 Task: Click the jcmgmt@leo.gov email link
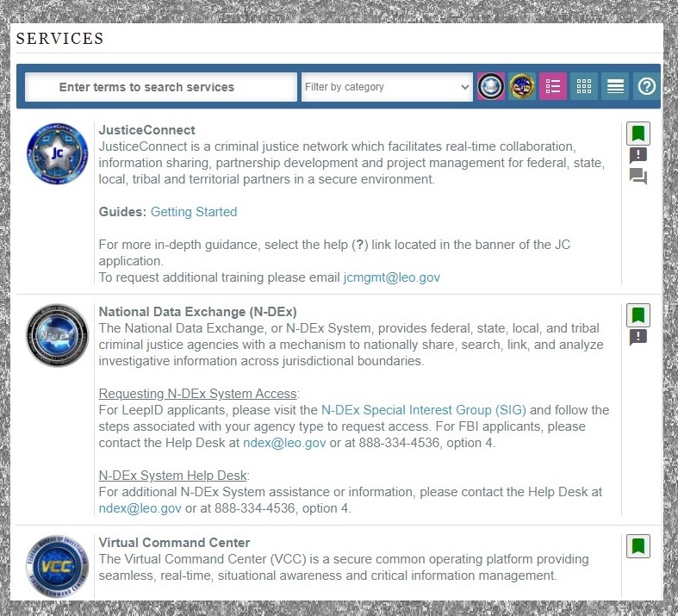[391, 277]
